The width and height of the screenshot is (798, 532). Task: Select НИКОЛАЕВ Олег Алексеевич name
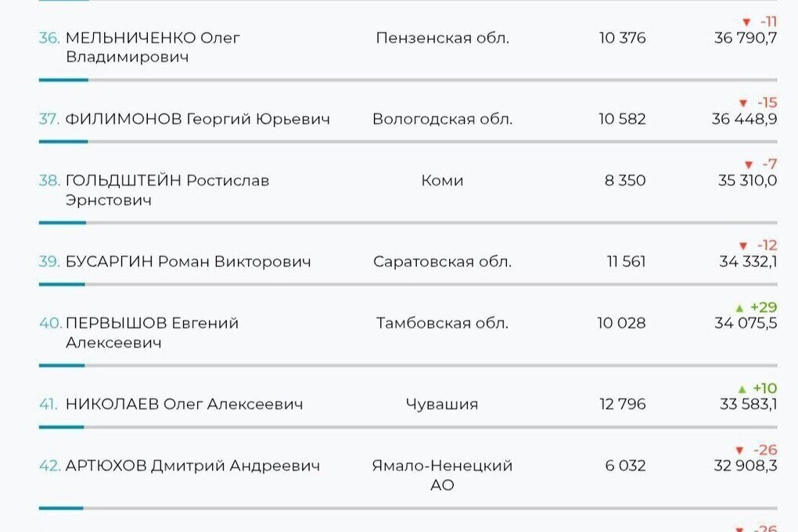[x=184, y=404]
